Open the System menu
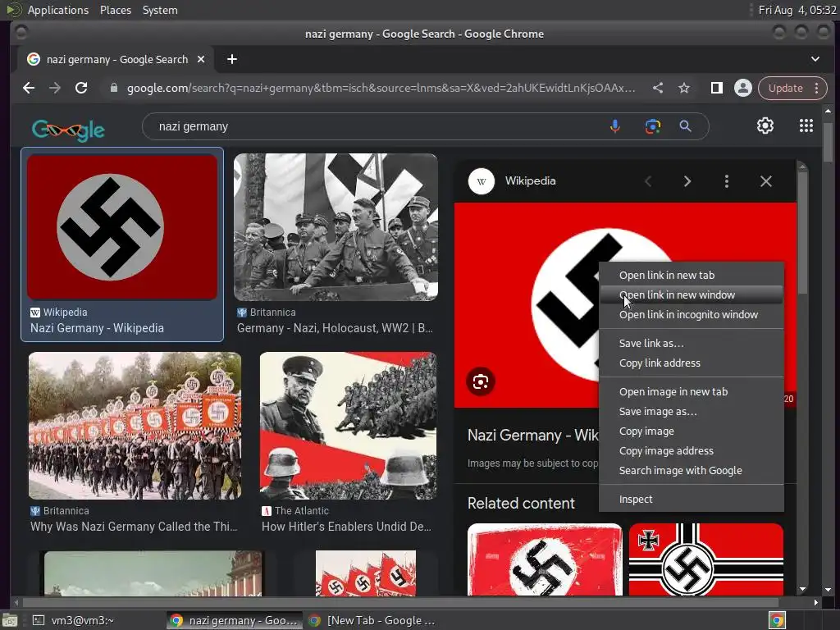This screenshot has height=630, width=840. 160,10
